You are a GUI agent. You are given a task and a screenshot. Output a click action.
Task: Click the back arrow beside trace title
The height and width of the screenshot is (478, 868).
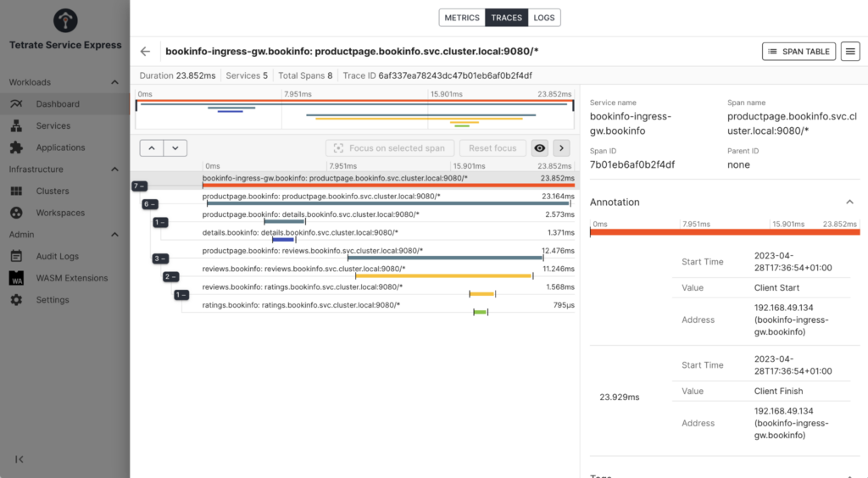[x=145, y=52]
